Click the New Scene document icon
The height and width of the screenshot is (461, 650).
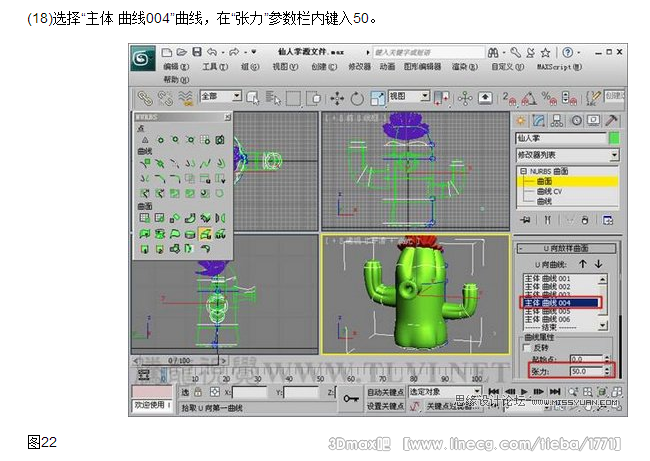pos(167,52)
